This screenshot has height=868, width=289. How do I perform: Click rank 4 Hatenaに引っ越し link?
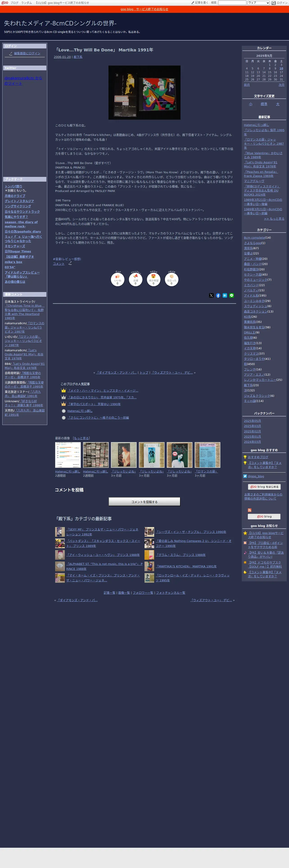click(80, 411)
